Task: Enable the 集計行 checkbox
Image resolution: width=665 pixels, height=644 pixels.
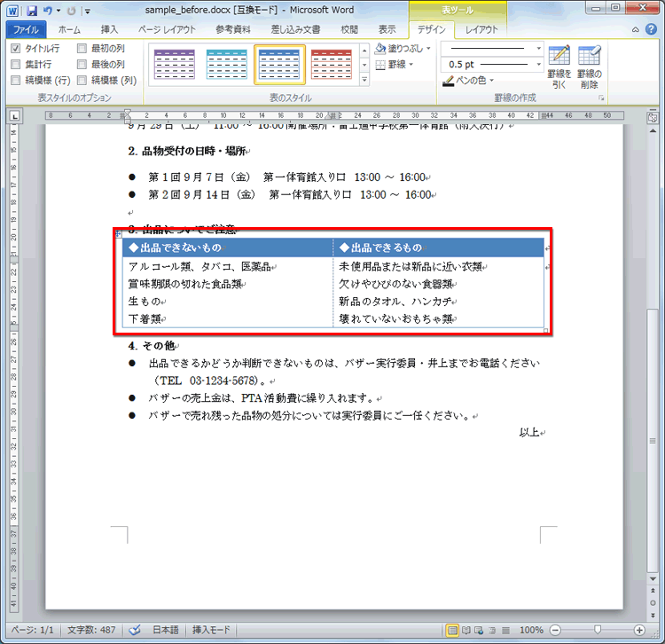Action: tap(16, 64)
